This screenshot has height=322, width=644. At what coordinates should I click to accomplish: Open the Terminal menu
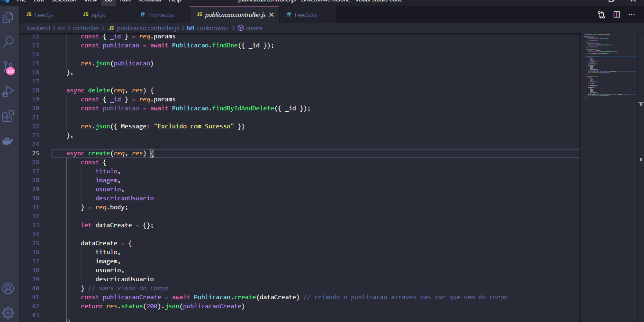pyautogui.click(x=150, y=1)
